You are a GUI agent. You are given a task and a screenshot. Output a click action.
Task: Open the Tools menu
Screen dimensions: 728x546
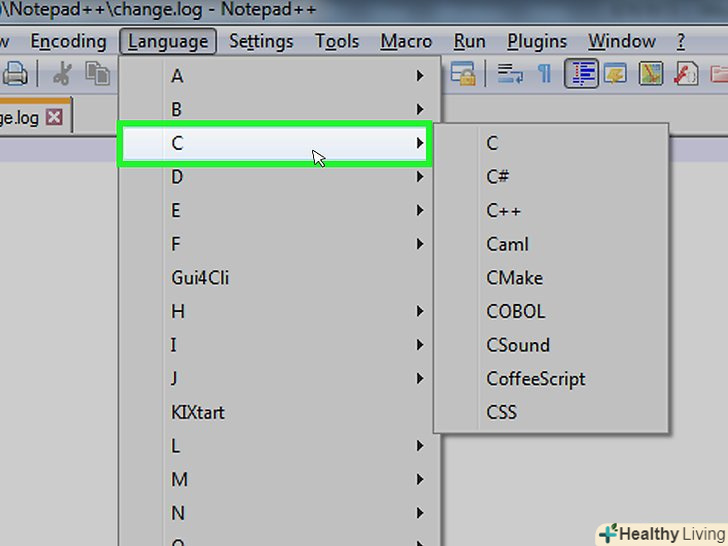[337, 42]
